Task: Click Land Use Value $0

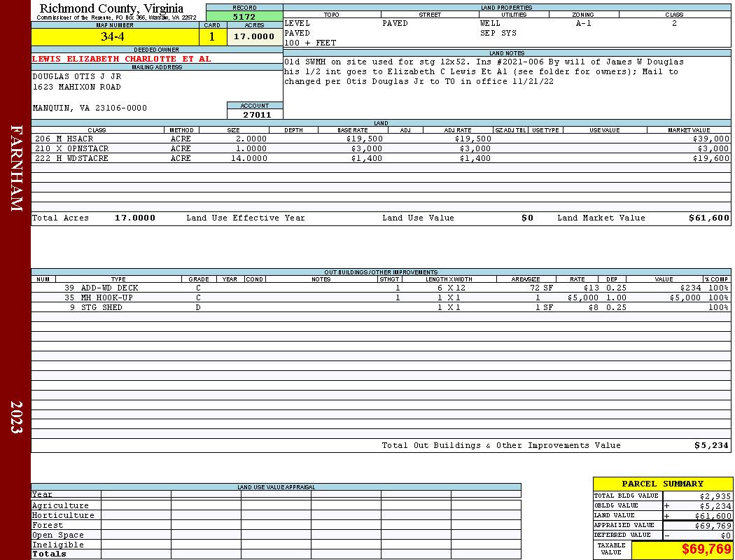Action: (527, 218)
